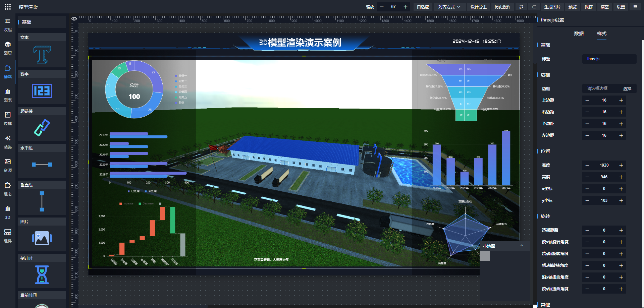Click the 保存 save button
Image resolution: width=644 pixels, height=308 pixels.
coord(589,7)
